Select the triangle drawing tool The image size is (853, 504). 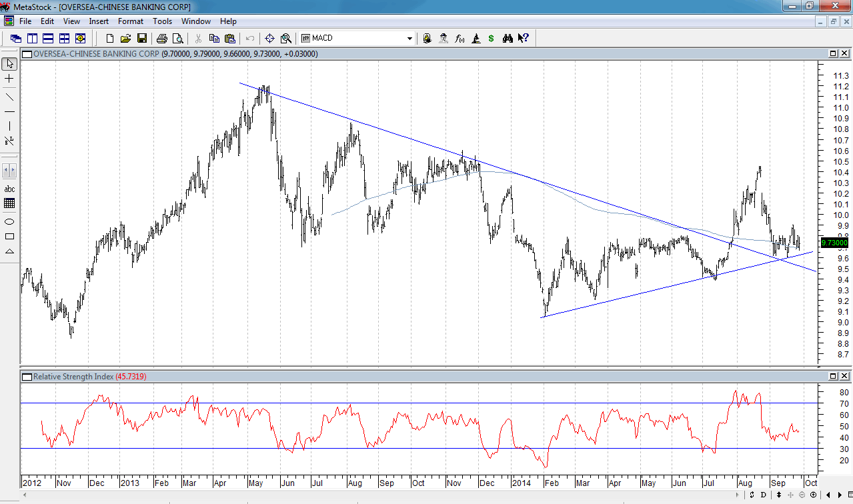click(9, 251)
